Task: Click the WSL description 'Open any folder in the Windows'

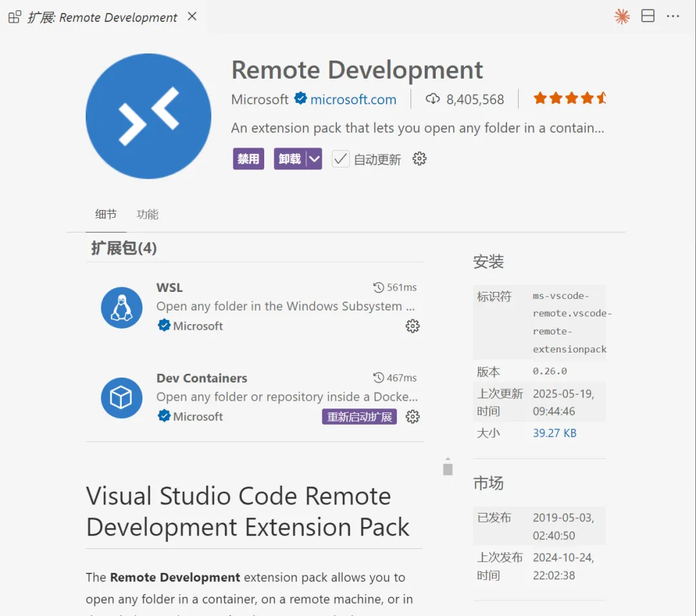Action: (285, 306)
